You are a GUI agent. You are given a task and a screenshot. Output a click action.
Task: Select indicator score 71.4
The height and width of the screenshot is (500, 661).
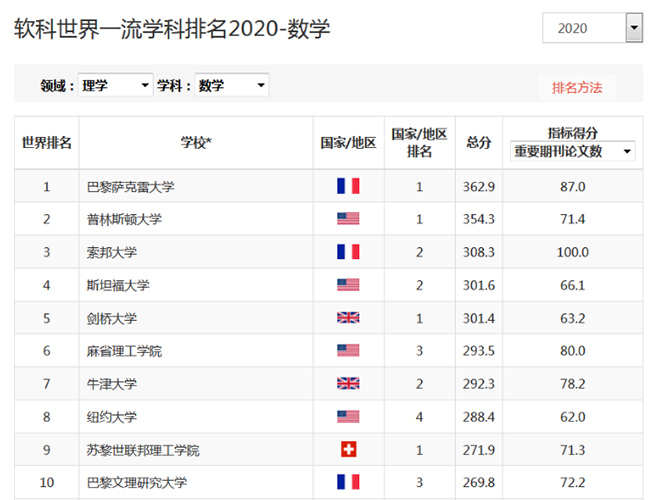pyautogui.click(x=572, y=219)
